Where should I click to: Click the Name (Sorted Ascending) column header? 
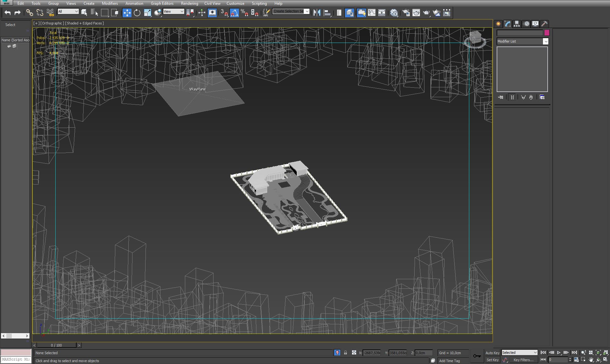[x=15, y=40]
